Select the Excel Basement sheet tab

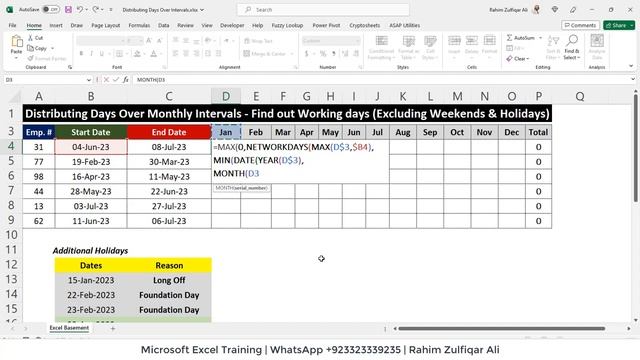coord(69,328)
